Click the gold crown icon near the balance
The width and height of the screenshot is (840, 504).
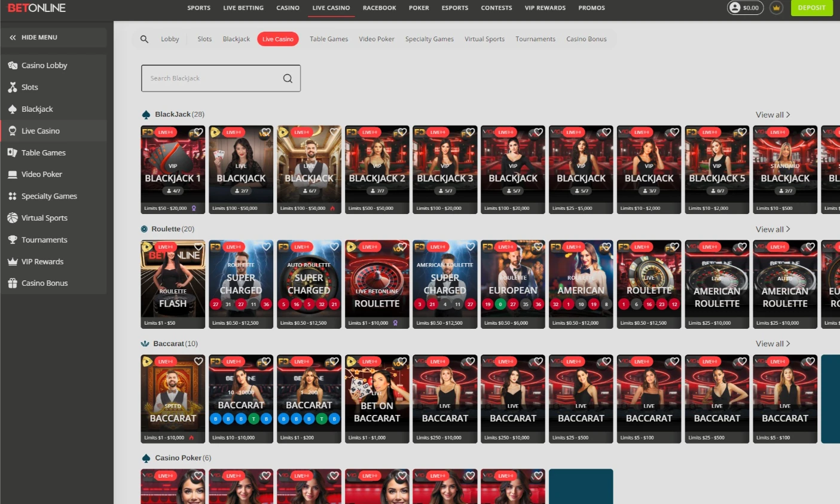click(x=776, y=8)
